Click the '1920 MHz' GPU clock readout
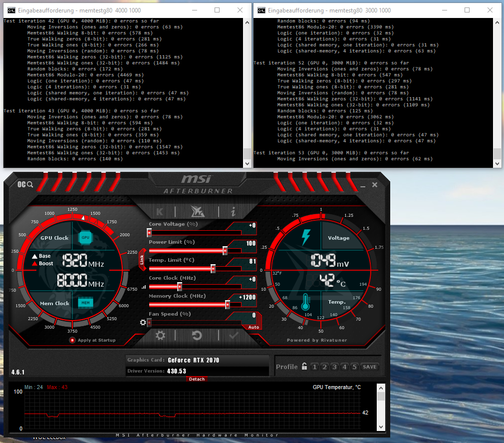 pyautogui.click(x=83, y=261)
